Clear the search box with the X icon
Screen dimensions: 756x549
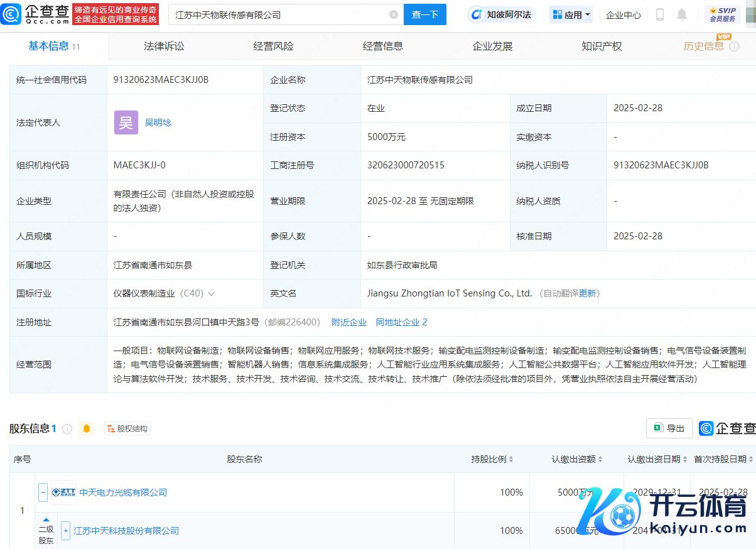[394, 14]
